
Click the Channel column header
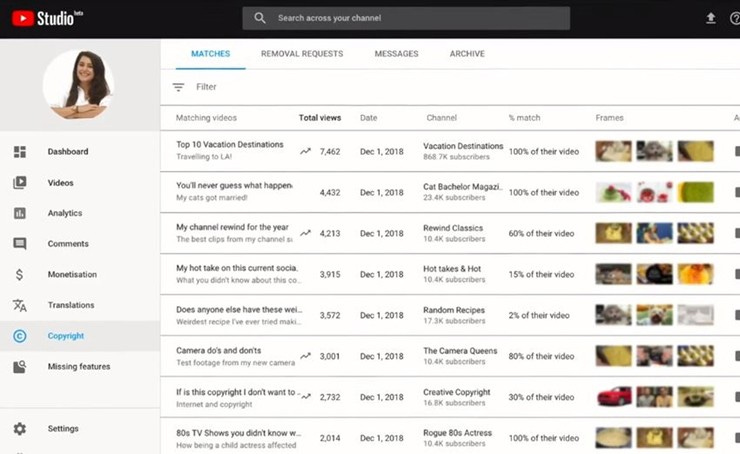pyautogui.click(x=442, y=118)
